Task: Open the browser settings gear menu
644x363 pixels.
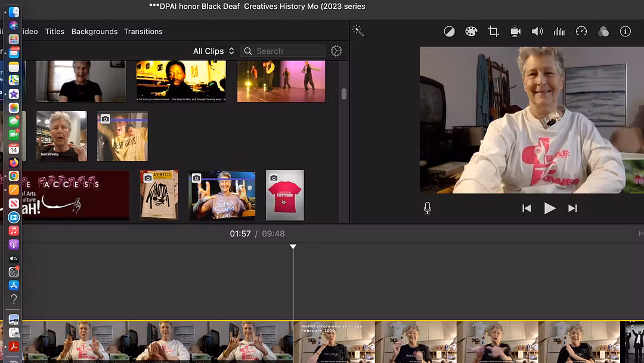Action: click(336, 51)
